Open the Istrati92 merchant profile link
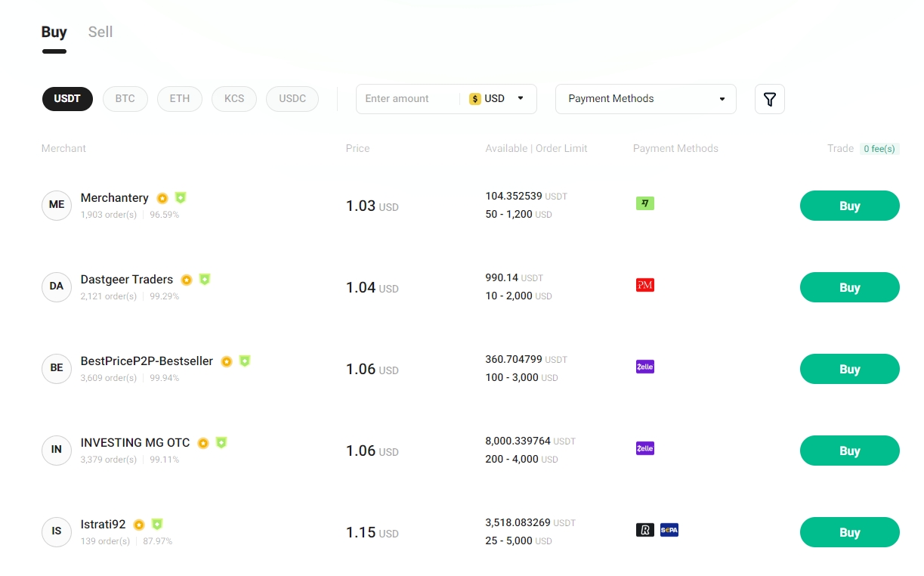Screen dimensions: 924x576 coord(103,524)
